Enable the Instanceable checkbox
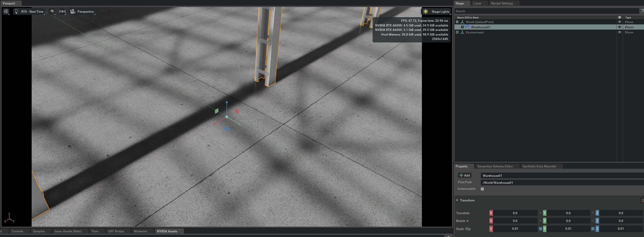The image size is (644, 237). (482, 189)
